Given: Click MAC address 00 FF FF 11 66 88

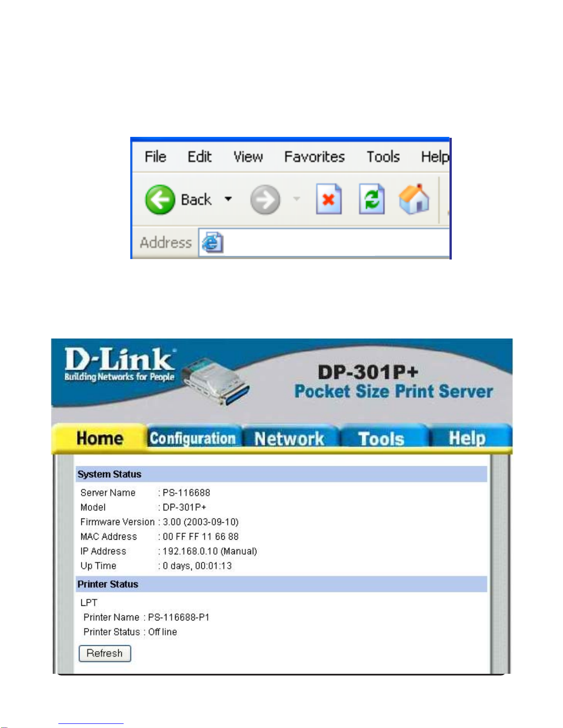Looking at the screenshot, I should click(200, 536).
